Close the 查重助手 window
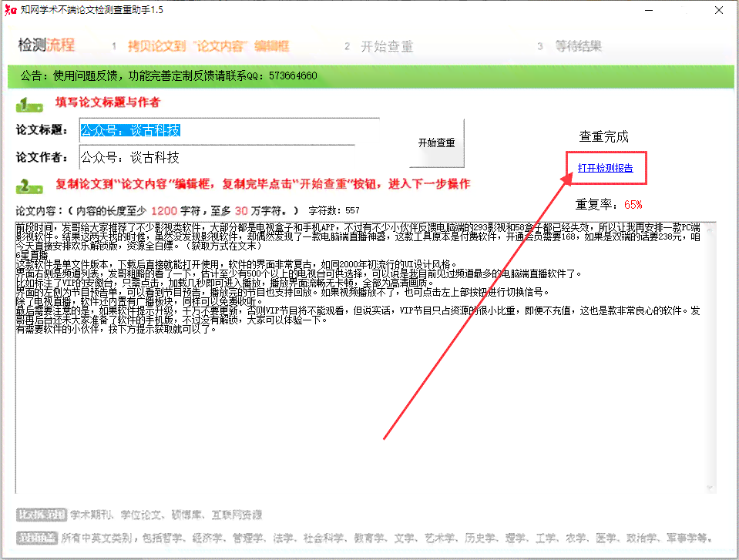Screen dimensions: 739x560 point(719,10)
